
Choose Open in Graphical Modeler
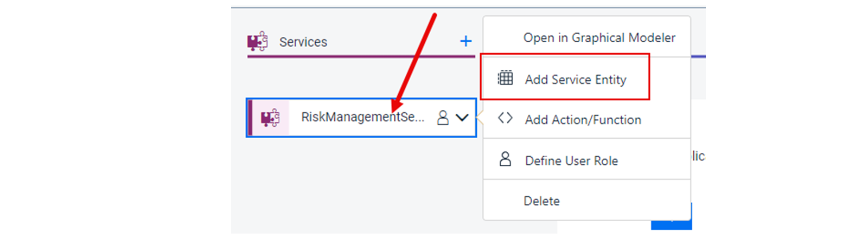[x=599, y=37]
